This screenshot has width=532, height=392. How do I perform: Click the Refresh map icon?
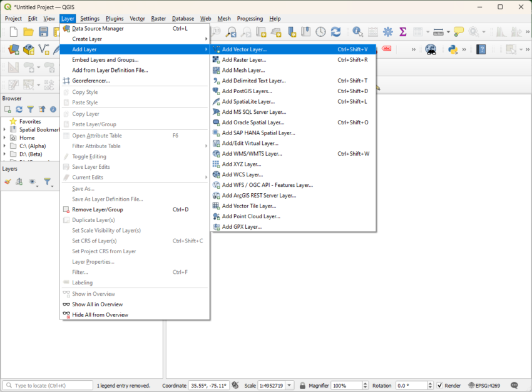[x=335, y=31]
